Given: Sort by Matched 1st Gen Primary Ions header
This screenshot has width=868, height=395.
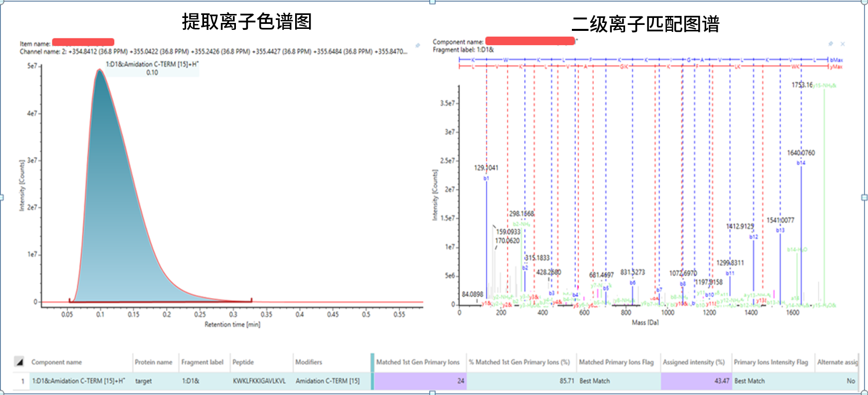Looking at the screenshot, I should pyautogui.click(x=418, y=362).
